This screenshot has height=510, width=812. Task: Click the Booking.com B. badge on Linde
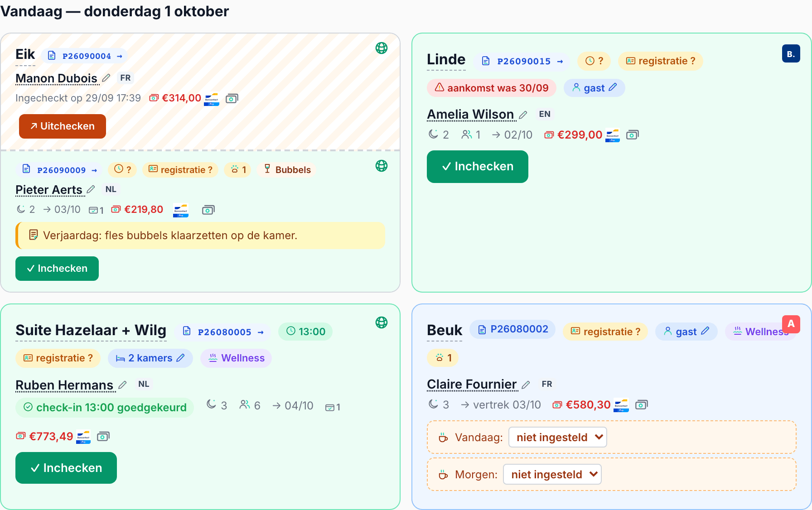[791, 54]
